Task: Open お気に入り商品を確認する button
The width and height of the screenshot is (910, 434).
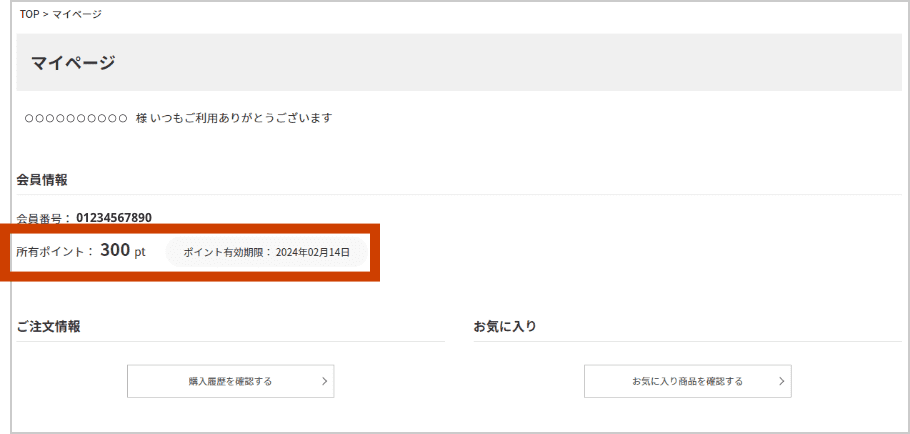Action: coord(687,381)
